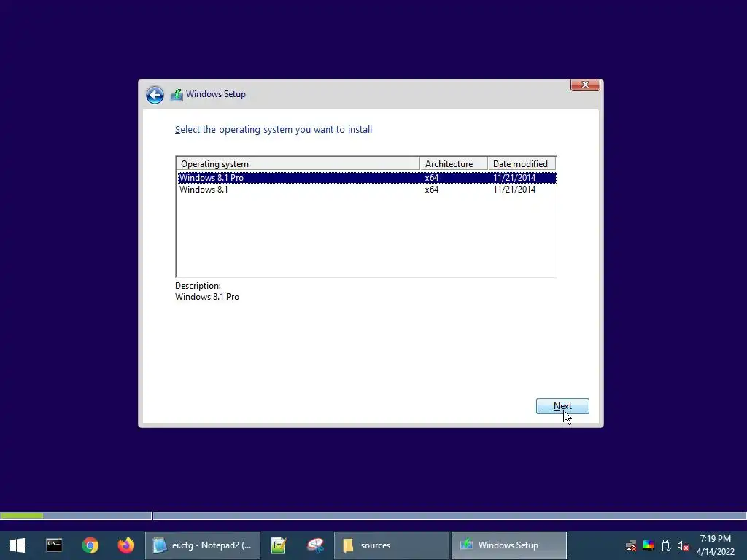This screenshot has height=560, width=747.
Task: Switch to sources folder taskbar window
Action: coord(392,545)
